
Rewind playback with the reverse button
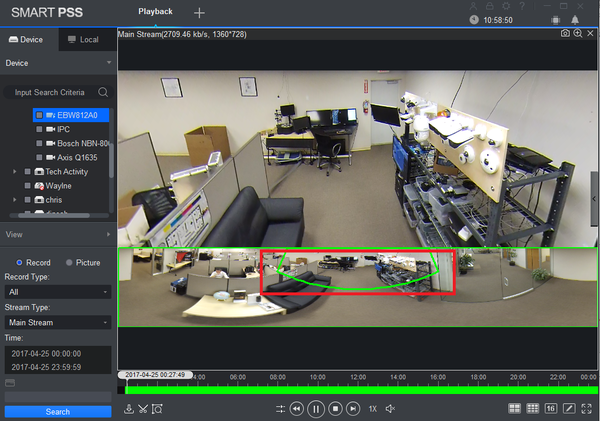[297, 409]
